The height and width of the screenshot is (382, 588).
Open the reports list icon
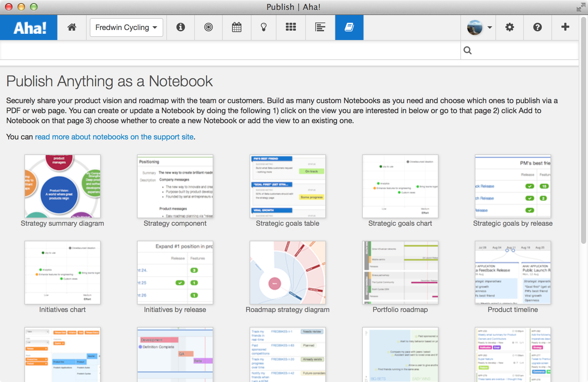pyautogui.click(x=320, y=28)
